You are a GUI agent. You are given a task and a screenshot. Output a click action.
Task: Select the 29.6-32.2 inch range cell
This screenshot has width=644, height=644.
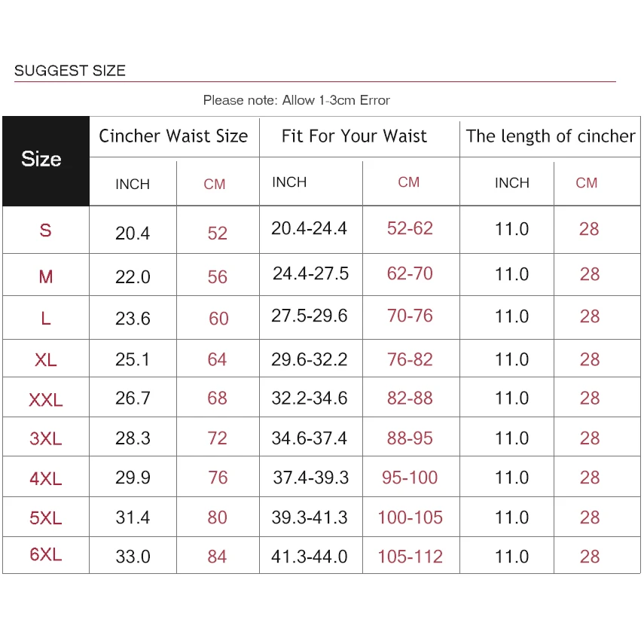click(310, 359)
